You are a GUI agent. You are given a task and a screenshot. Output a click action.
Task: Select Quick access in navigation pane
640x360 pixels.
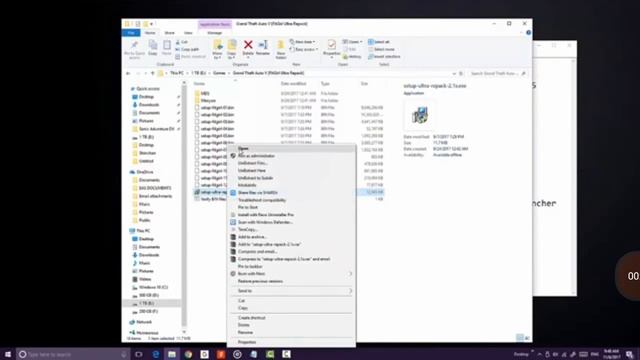pos(148,89)
